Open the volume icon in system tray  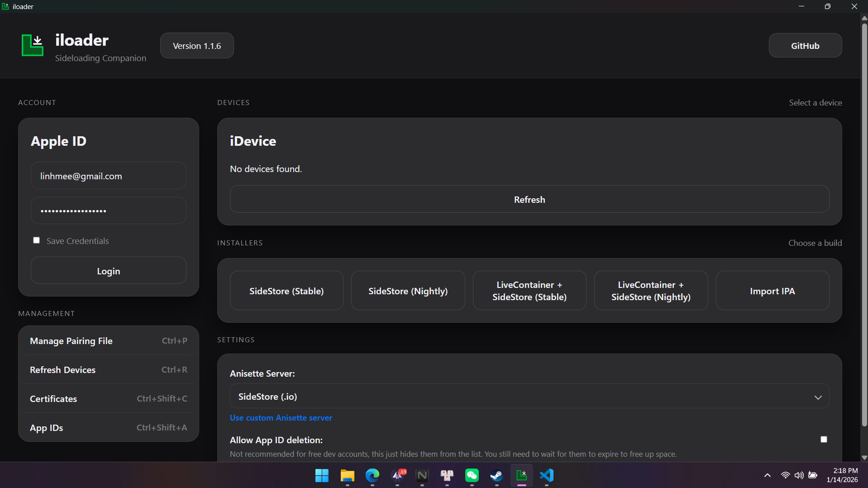pos(799,475)
